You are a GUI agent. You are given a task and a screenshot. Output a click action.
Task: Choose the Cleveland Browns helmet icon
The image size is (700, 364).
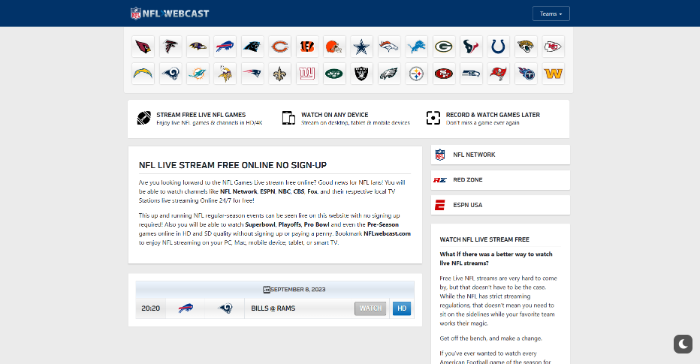coord(334,46)
